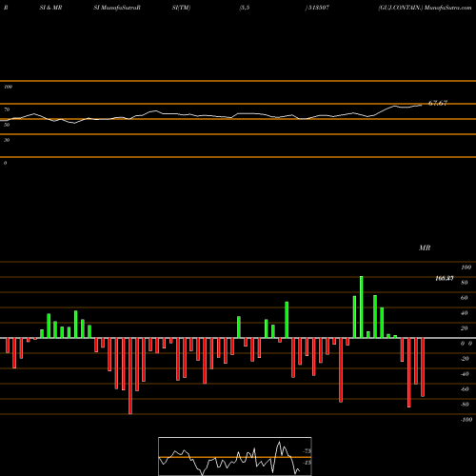
Task: Click the longest red MR bar
Action: [x=130, y=376]
